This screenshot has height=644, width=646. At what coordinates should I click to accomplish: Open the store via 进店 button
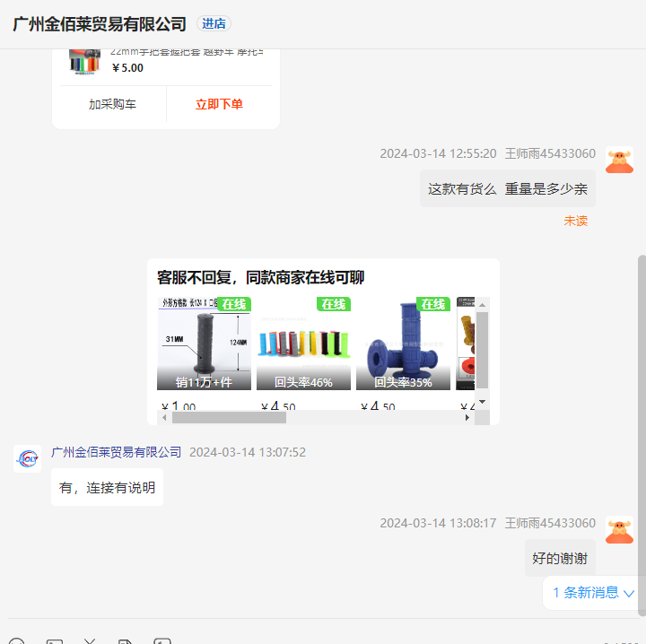[214, 23]
